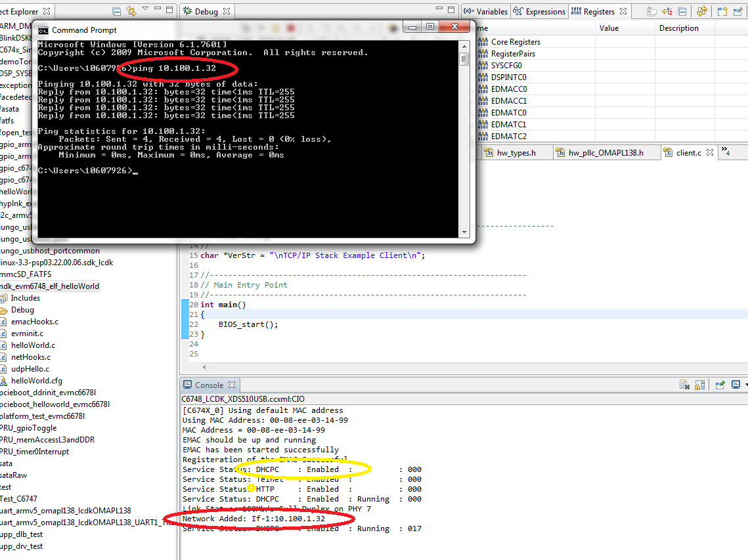This screenshot has width=748, height=560.
Task: Open helloWorld.c in Project Explorer
Action: (33, 345)
